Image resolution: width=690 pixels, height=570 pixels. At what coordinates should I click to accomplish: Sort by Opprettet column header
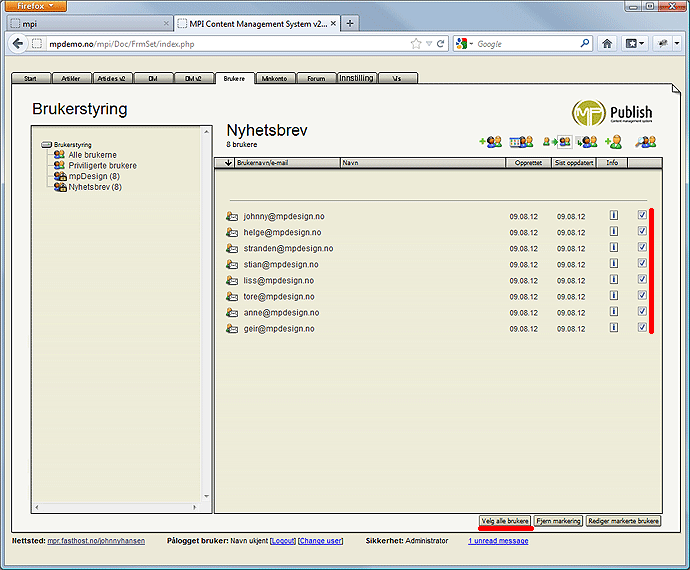[529, 163]
